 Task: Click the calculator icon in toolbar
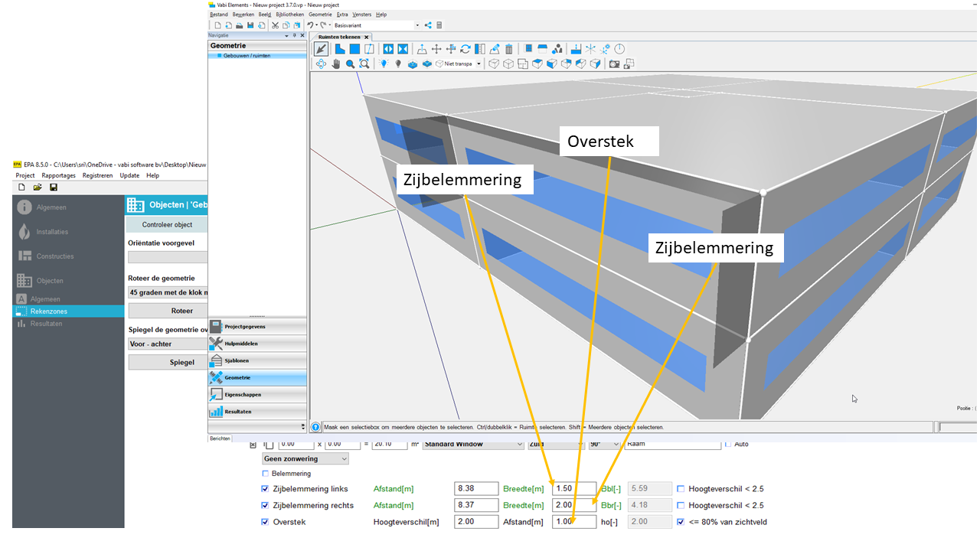pyautogui.click(x=439, y=25)
